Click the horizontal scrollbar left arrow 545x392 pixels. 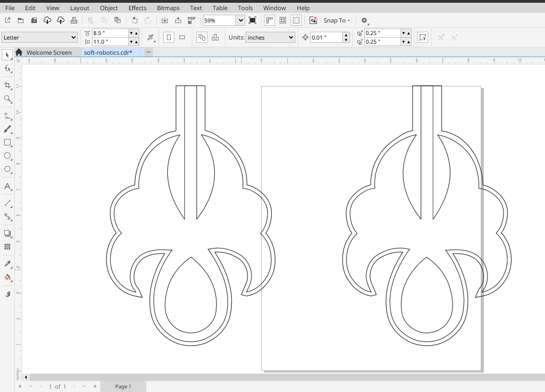point(26,377)
